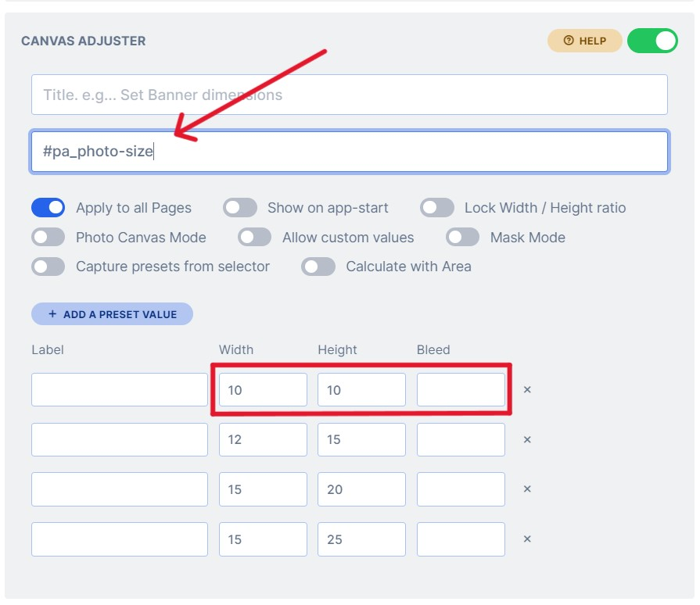The width and height of the screenshot is (700, 605).
Task: Toggle the Canvas Adjuster green master switch
Action: [x=652, y=41]
